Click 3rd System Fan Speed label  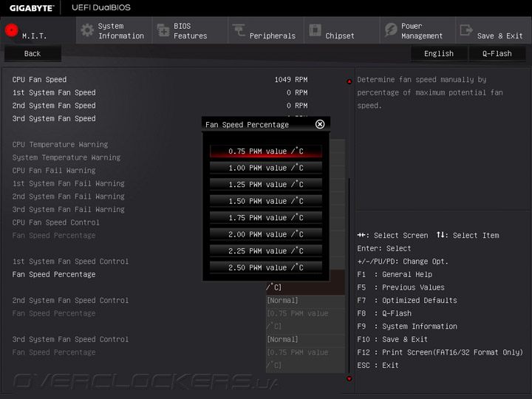[x=54, y=118]
